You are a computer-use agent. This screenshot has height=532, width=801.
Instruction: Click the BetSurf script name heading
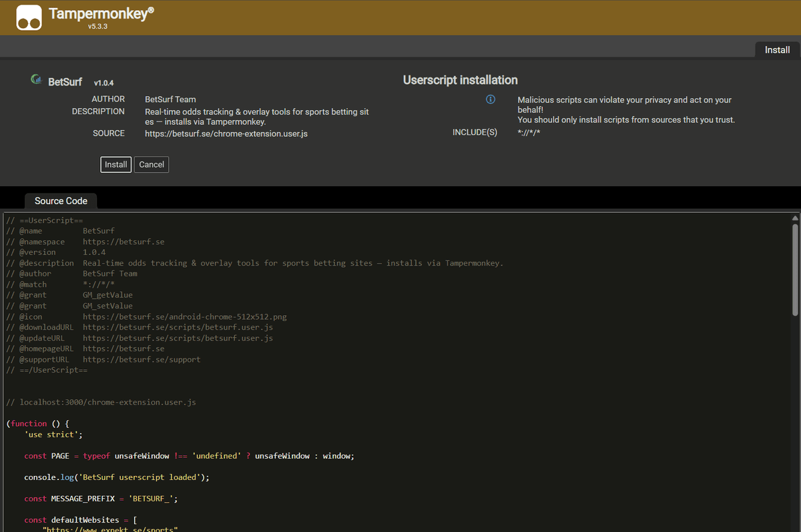point(65,82)
